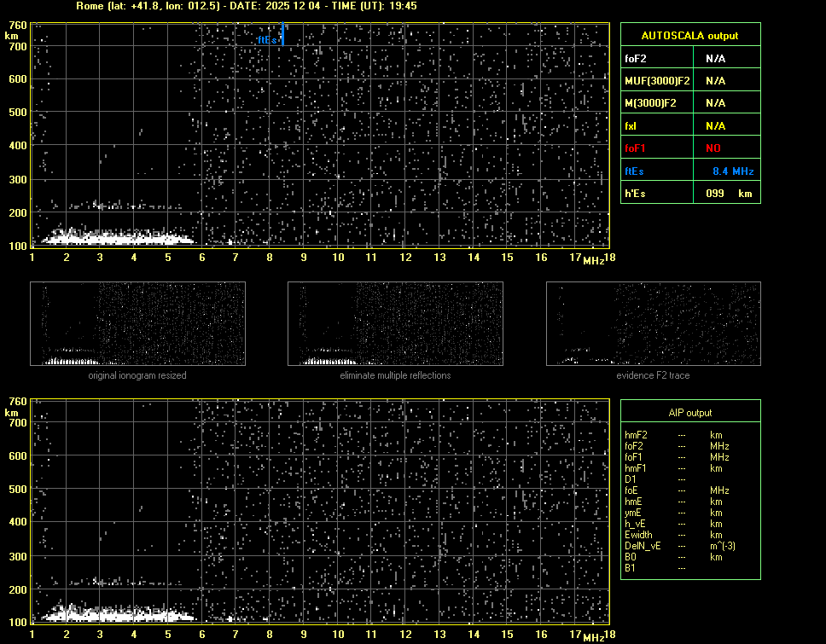Select the foF2 N/A row in AUTOSCALA table
The image size is (826, 644).
pyautogui.click(x=689, y=58)
